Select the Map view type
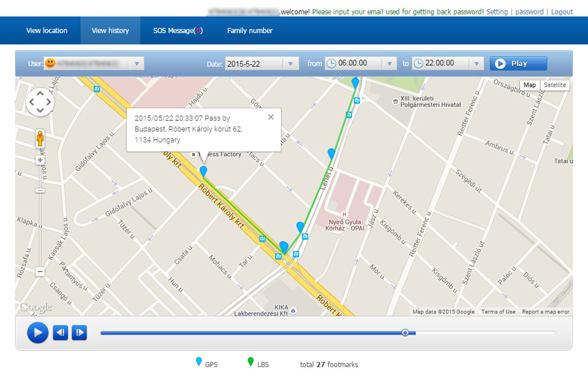Screen dimensions: 588x390 coord(529,85)
